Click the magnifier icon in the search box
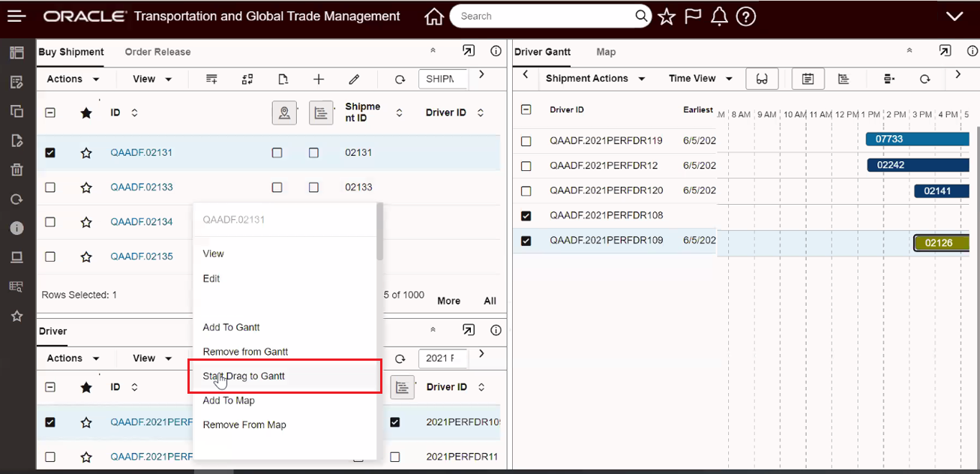This screenshot has width=980, height=474. click(x=641, y=16)
